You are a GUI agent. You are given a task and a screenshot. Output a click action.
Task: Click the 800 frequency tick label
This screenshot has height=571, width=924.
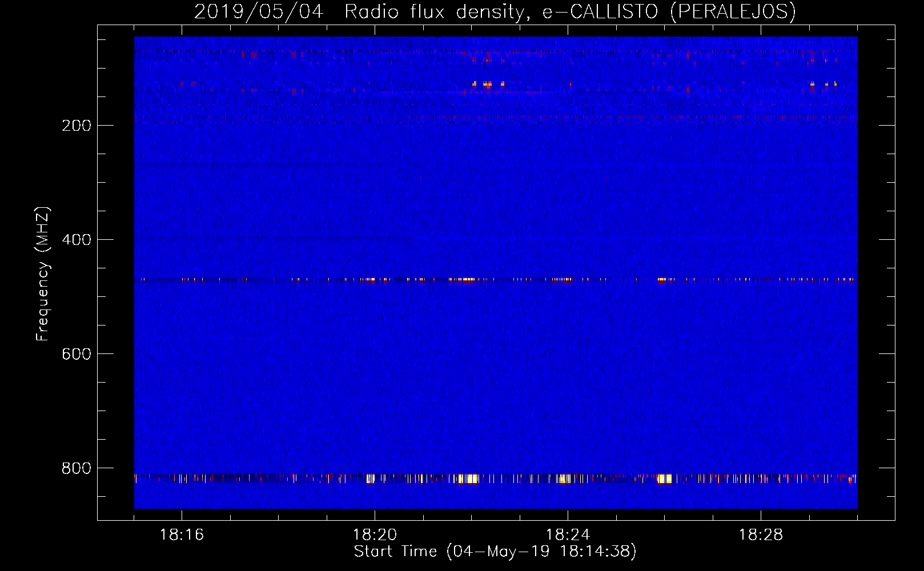77,468
